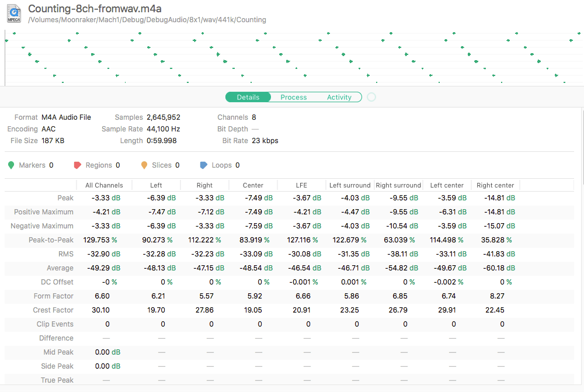The image size is (584, 392).
Task: Select the Negative Maximum value -10.54 dB
Action: [402, 226]
